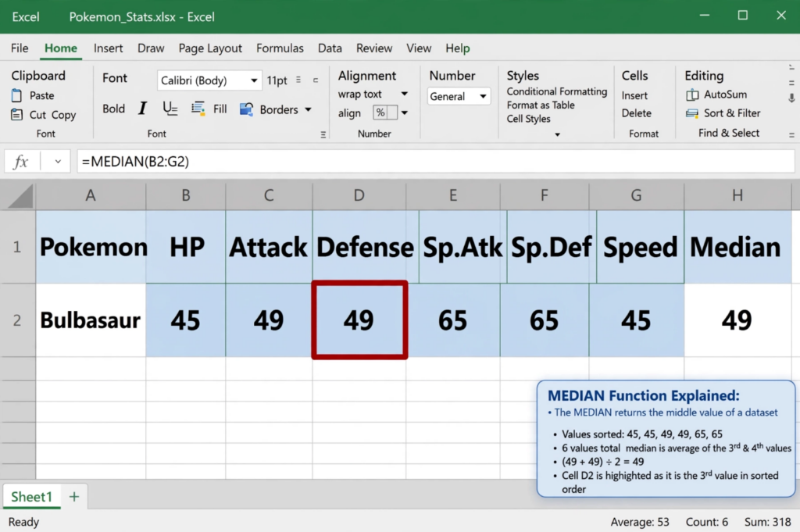
Task: Select the Sp.Def value 65 cell
Action: (x=545, y=320)
